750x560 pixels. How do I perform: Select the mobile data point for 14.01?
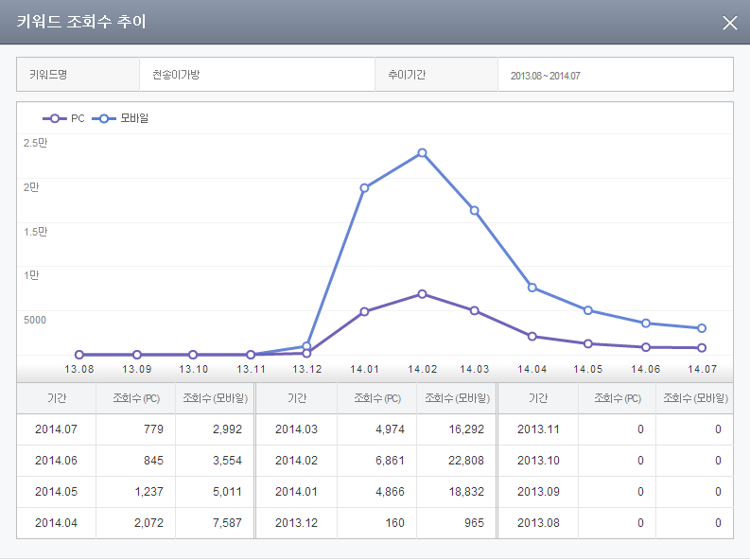364,187
